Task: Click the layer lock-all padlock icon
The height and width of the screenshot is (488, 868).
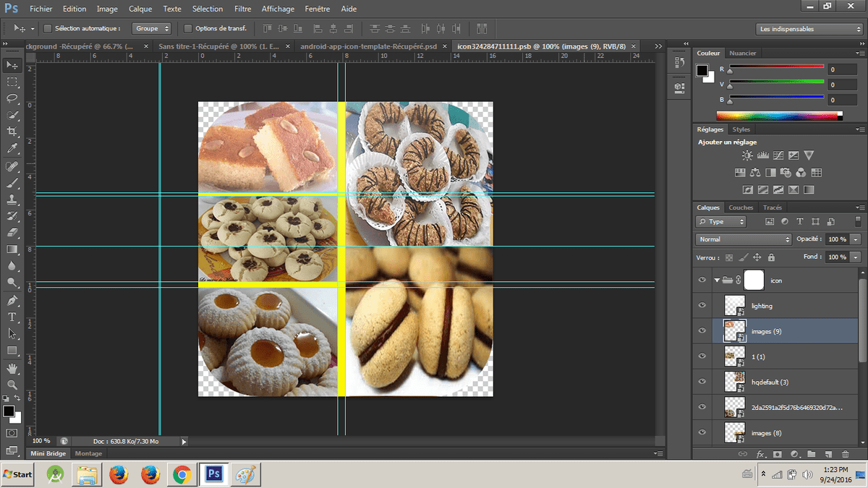Action: [x=771, y=257]
